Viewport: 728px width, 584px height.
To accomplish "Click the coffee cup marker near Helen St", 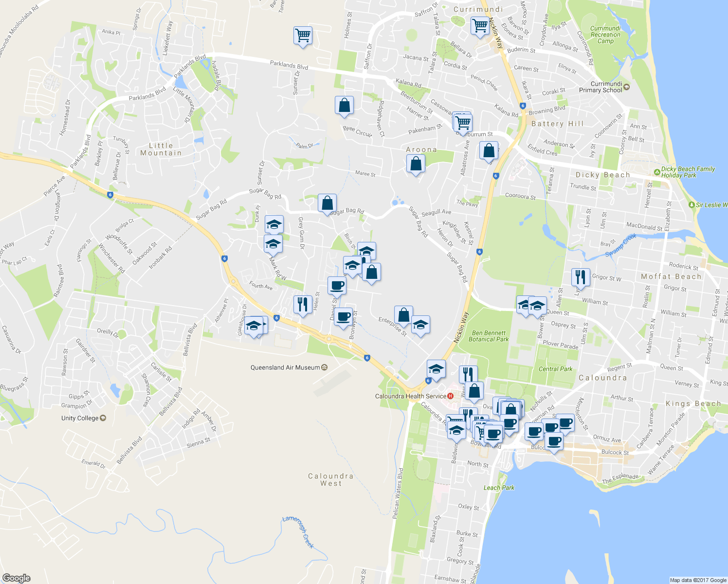I will [x=336, y=286].
